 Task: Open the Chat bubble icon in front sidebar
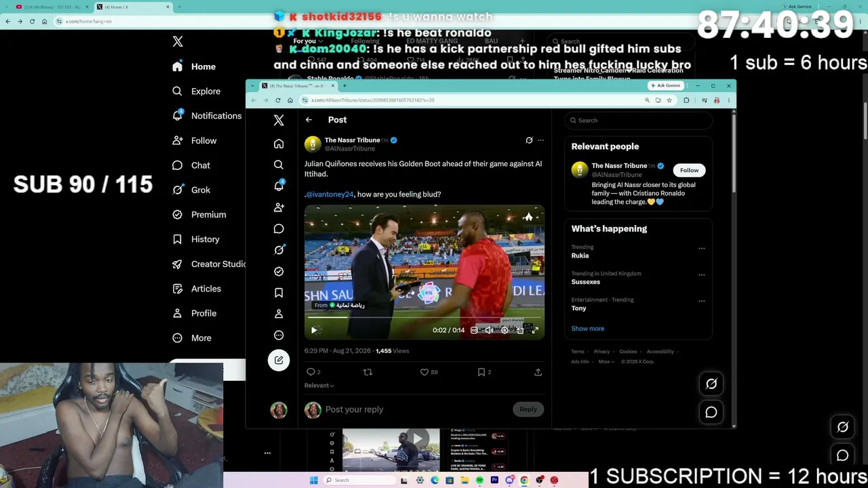pyautogui.click(x=279, y=228)
